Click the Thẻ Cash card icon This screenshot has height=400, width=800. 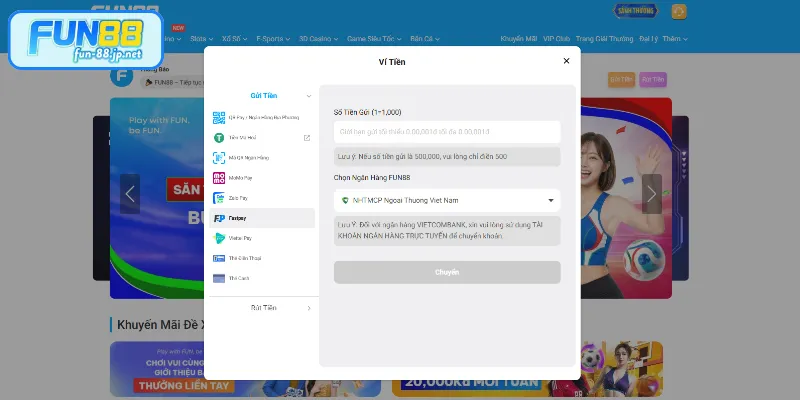tap(219, 278)
